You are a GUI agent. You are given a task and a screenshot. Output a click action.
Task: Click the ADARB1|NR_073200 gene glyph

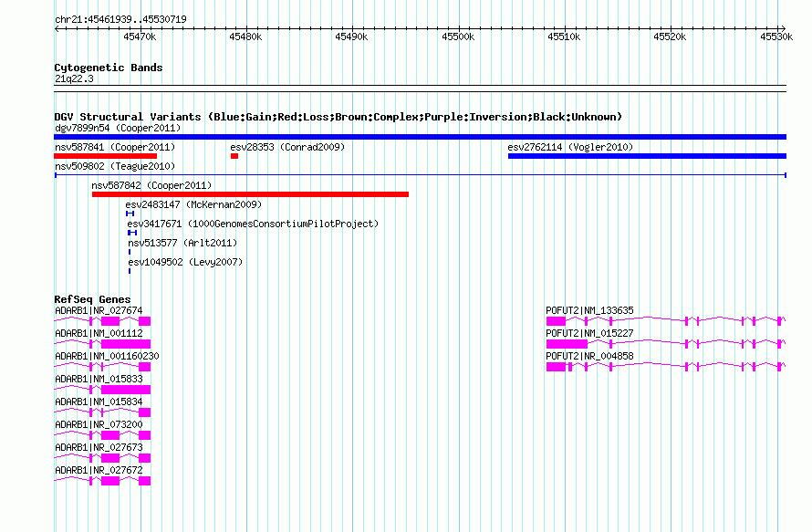pyautogui.click(x=102, y=435)
